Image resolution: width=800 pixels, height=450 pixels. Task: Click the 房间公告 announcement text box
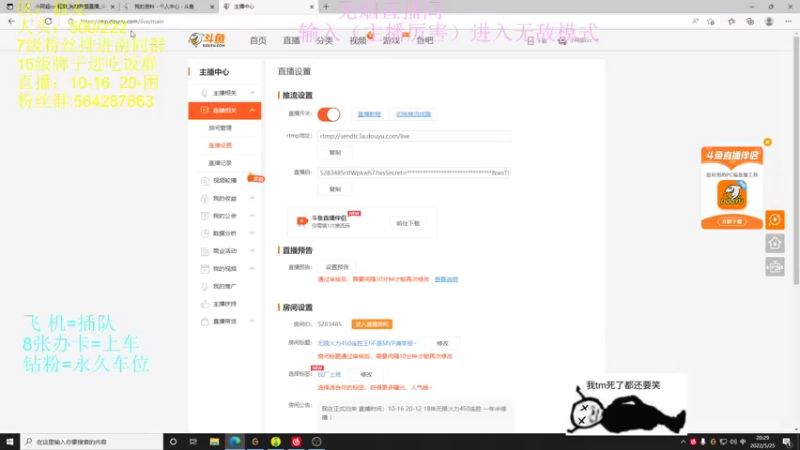tap(415, 413)
